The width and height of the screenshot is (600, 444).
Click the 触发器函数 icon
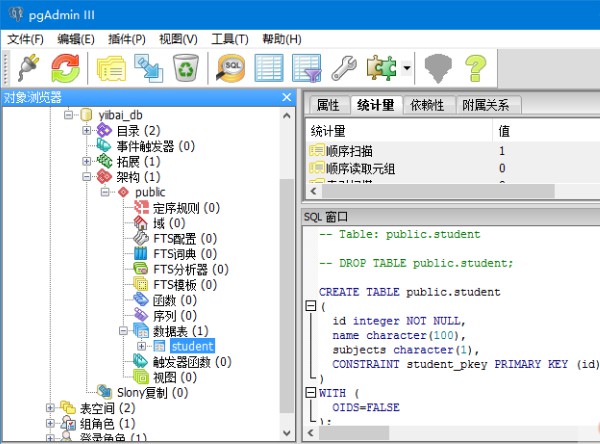click(x=140, y=361)
